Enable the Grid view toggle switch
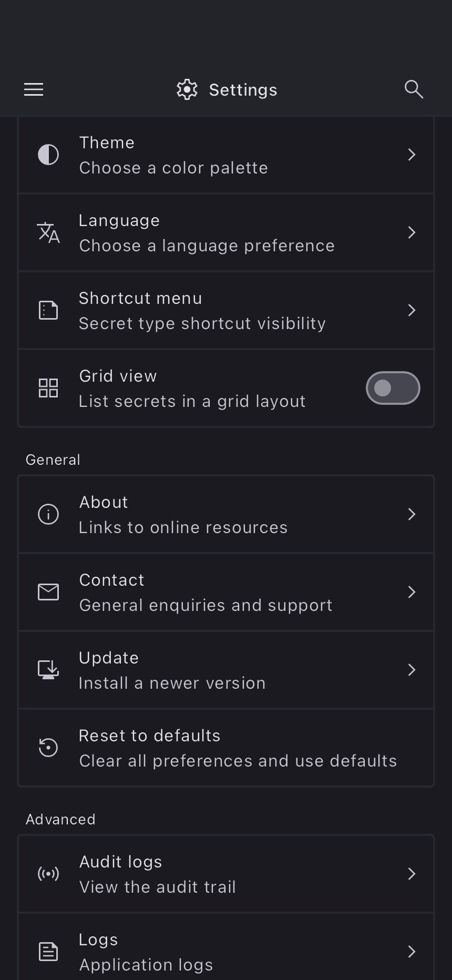 coord(393,388)
